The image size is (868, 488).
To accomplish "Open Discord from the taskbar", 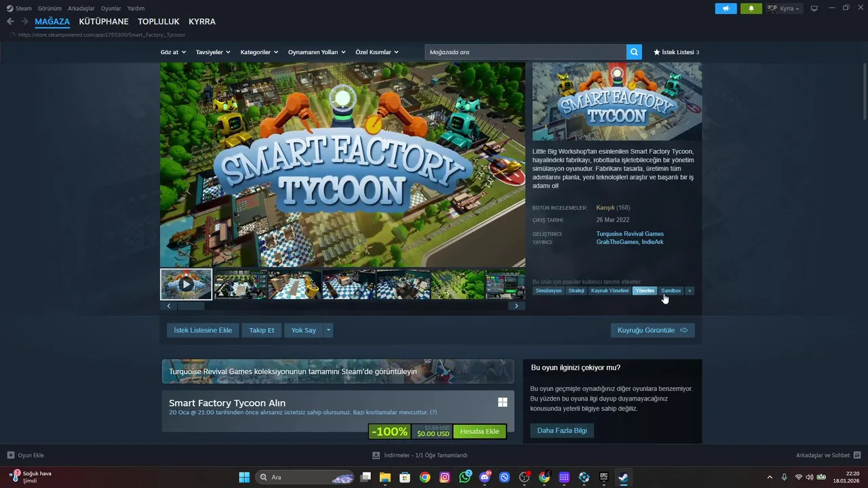I will [x=484, y=477].
